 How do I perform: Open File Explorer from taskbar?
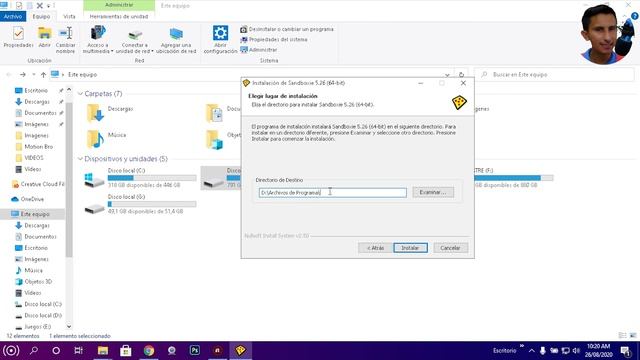(103, 351)
